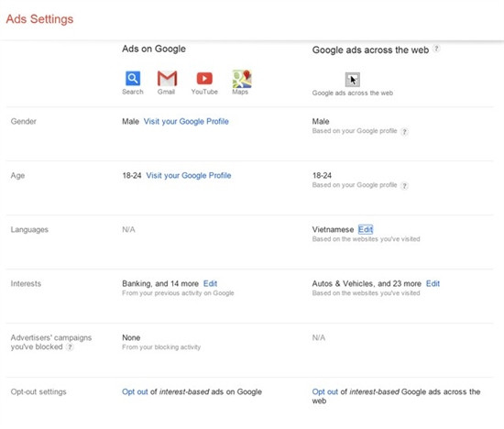Select the Google Maps icon
This screenshot has height=429, width=504.
click(242, 79)
